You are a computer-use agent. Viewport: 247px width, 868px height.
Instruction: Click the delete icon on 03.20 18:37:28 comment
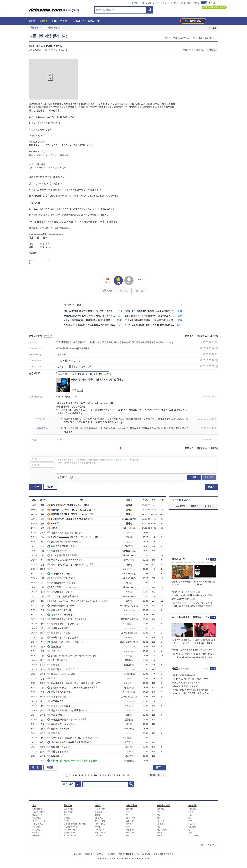click(216, 360)
